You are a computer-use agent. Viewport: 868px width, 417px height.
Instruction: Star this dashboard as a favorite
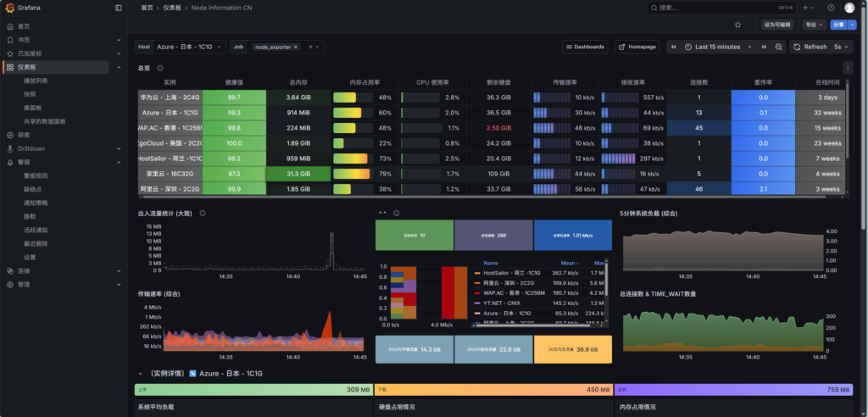click(737, 25)
